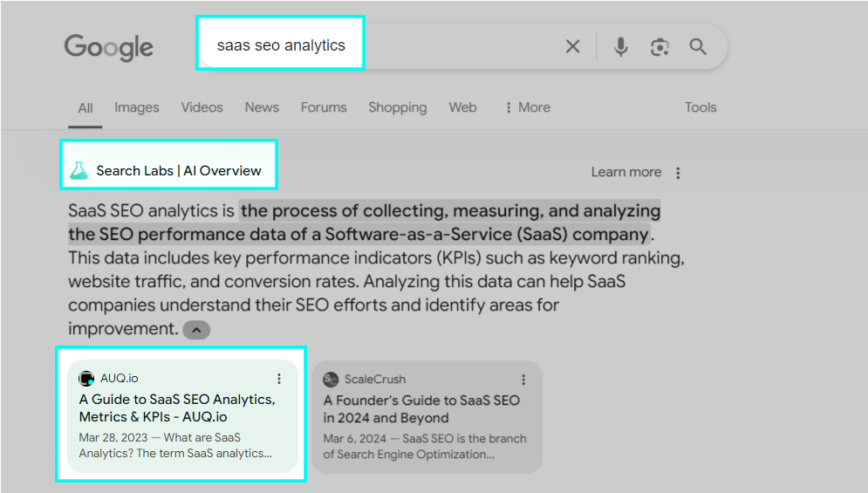Open AI Overview three-dot options menu
The height and width of the screenshot is (493, 868).
(678, 173)
